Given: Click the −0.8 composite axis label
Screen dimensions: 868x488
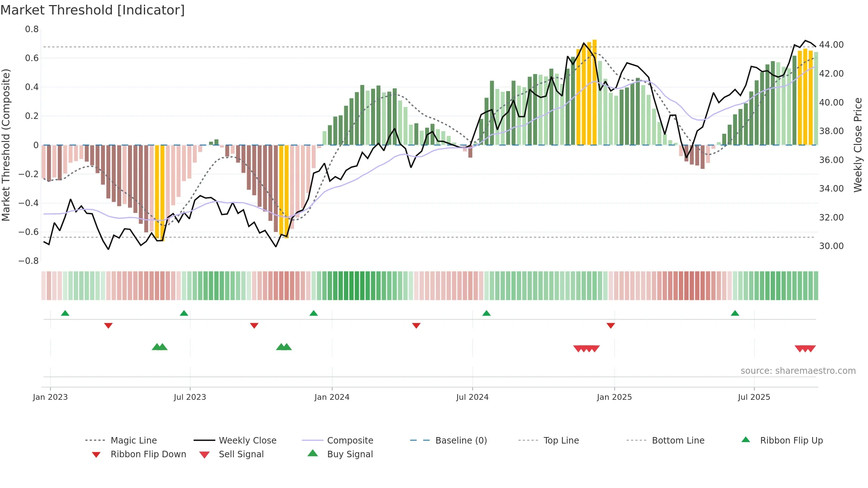Looking at the screenshot, I should coord(29,261).
